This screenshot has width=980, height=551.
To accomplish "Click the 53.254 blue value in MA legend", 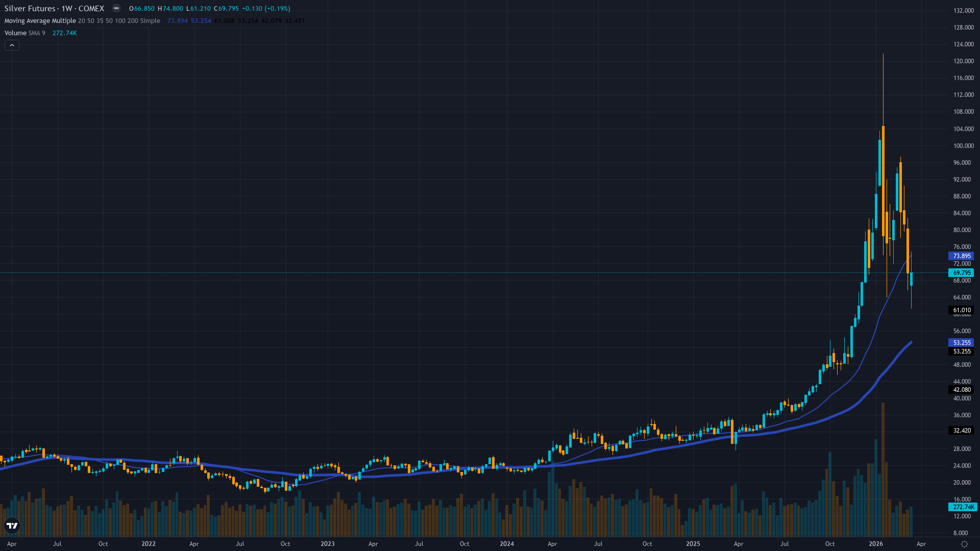I will (201, 21).
